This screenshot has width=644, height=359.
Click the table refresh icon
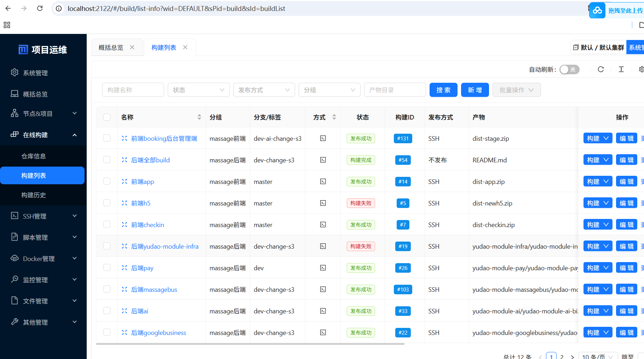[x=601, y=69]
